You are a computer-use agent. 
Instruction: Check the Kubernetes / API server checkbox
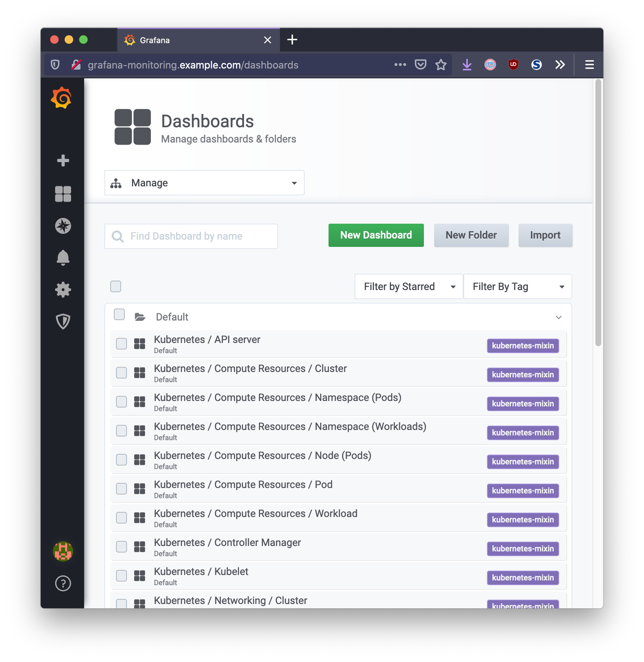(x=121, y=344)
